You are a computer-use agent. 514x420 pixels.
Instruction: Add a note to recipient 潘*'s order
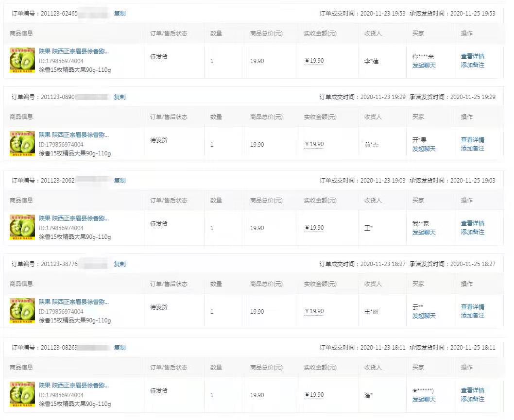472,399
